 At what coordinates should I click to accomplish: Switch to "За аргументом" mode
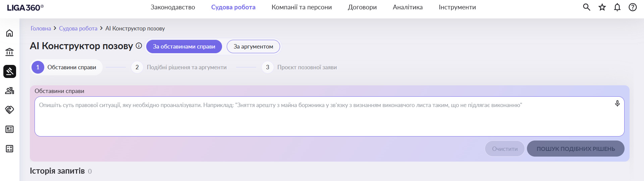click(x=253, y=47)
